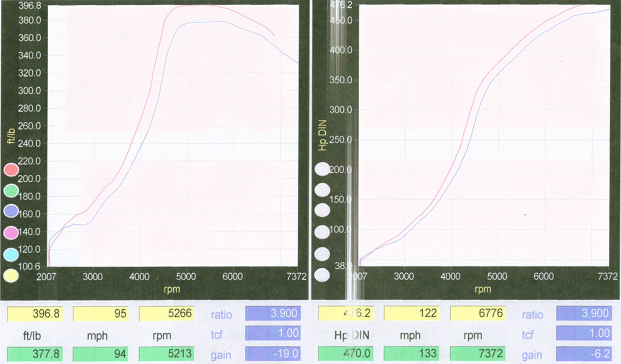Click the 'rpm' axis title under the torque chart
The image size is (621, 364).
(173, 289)
